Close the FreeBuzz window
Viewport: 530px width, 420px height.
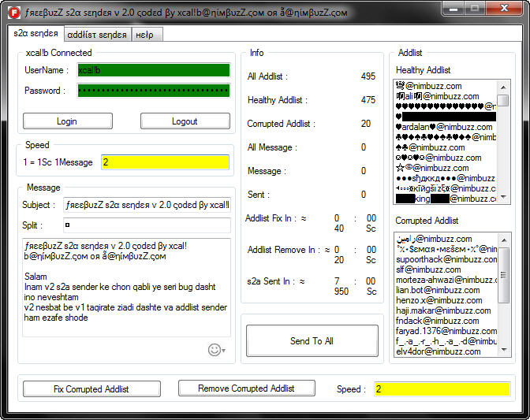click(504, 8)
